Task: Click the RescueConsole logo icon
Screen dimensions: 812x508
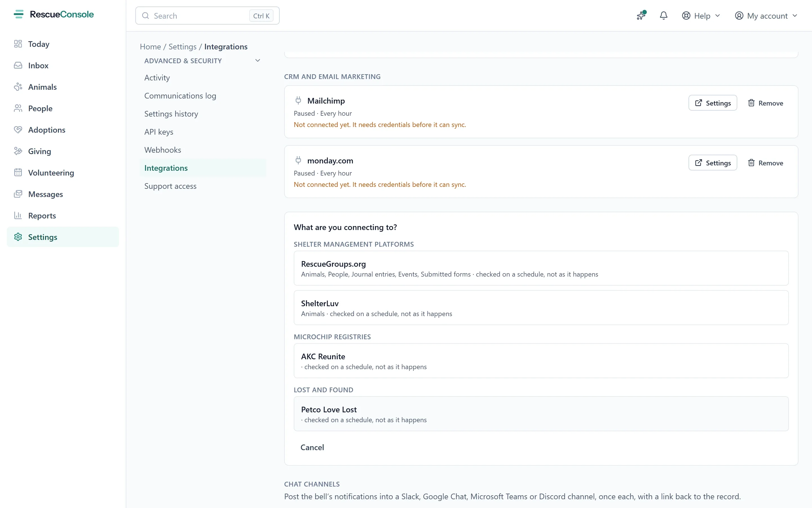Action: [19, 14]
